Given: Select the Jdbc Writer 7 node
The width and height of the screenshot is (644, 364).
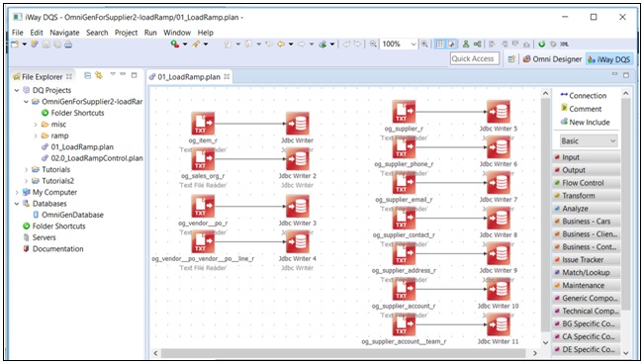Looking at the screenshot, I should (x=499, y=182).
